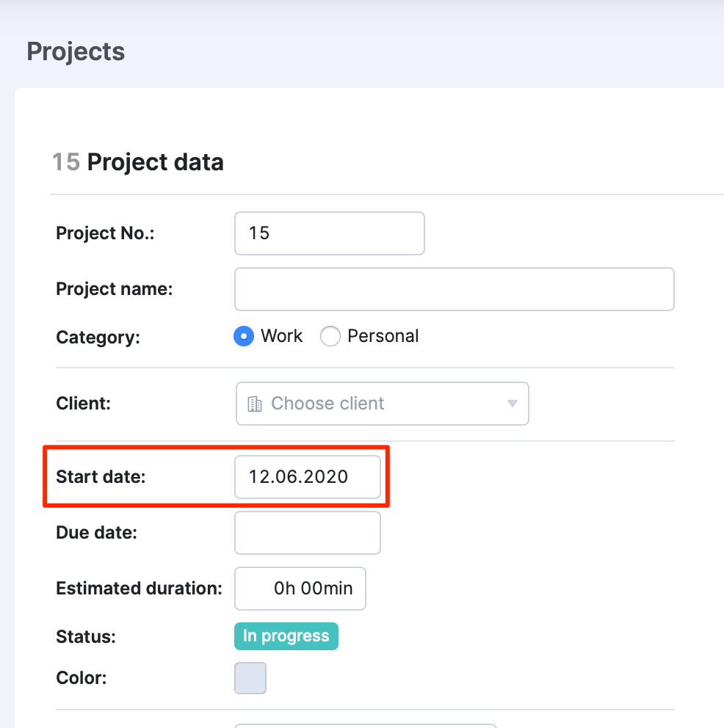Screen dimensions: 724x728
Task: Open the project Color swatch
Action: (250, 678)
